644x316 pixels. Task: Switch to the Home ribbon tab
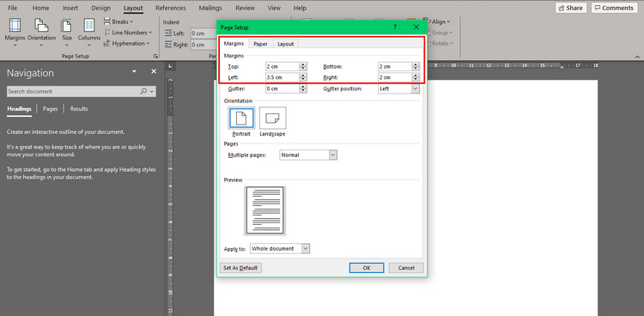click(x=40, y=8)
